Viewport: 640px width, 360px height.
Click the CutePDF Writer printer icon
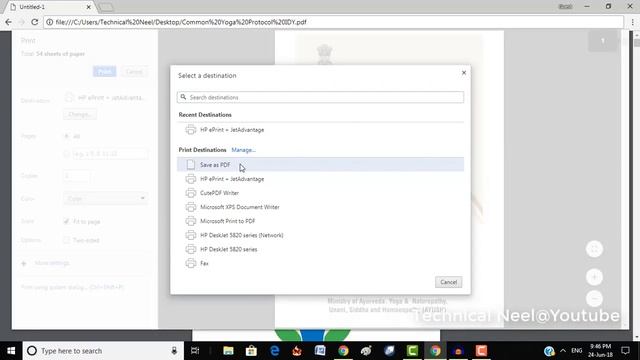coord(191,193)
